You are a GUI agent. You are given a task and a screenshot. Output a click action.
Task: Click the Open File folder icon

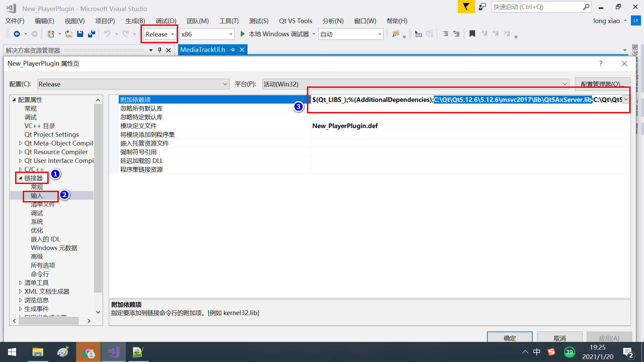tap(68, 34)
